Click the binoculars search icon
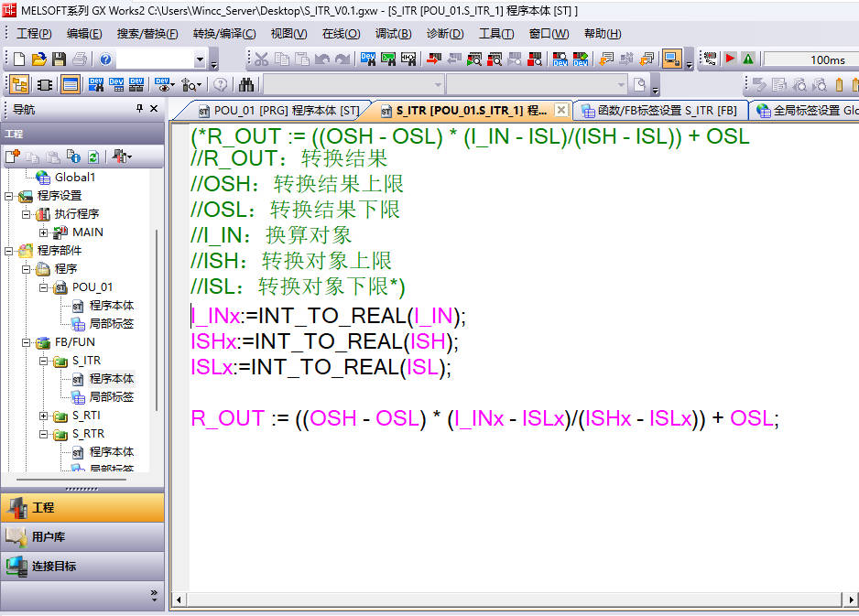 tap(246, 85)
